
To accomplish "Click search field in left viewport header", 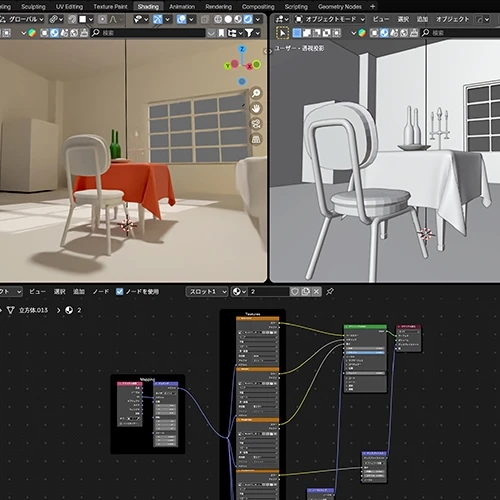I will click(148, 33).
